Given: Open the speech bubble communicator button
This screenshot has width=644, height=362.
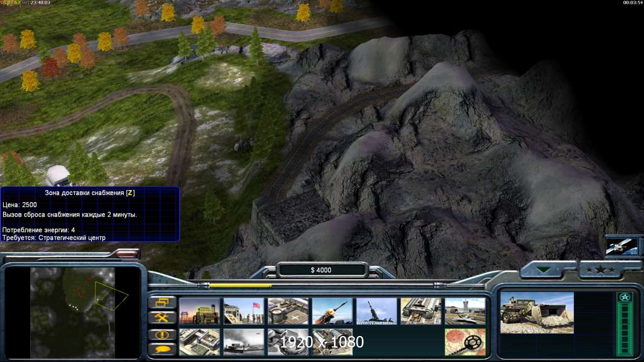Looking at the screenshot, I should tap(163, 349).
